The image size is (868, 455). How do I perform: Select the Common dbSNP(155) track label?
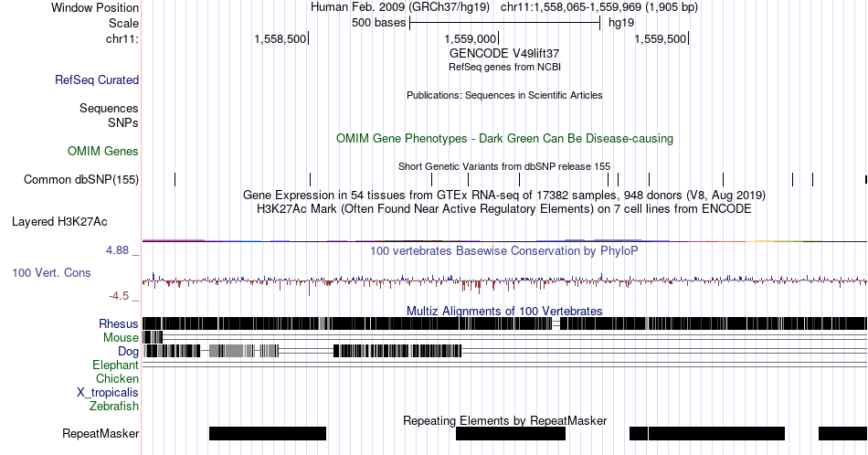pos(81,179)
